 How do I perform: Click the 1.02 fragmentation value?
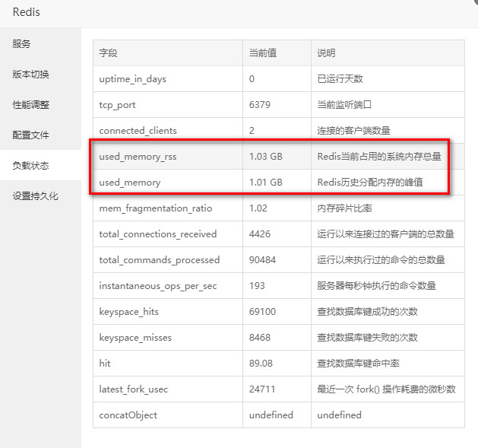pos(258,208)
